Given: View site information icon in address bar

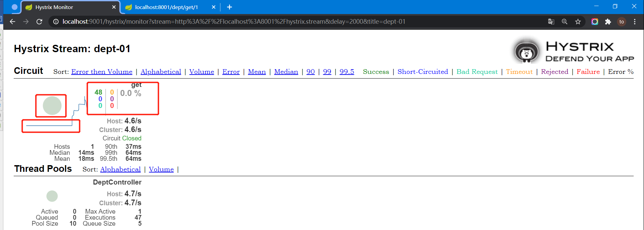Looking at the screenshot, I should 56,21.
